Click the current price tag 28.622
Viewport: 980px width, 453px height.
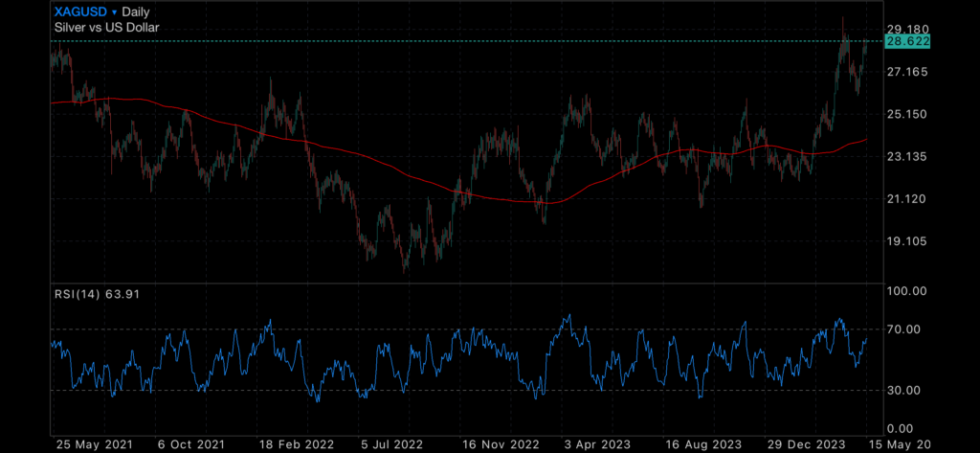[x=908, y=41]
